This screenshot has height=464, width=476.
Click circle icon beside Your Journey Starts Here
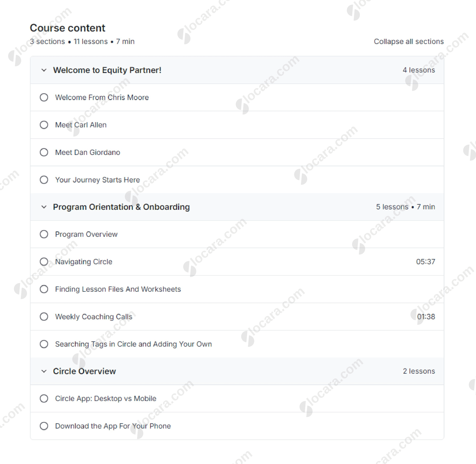(x=44, y=180)
